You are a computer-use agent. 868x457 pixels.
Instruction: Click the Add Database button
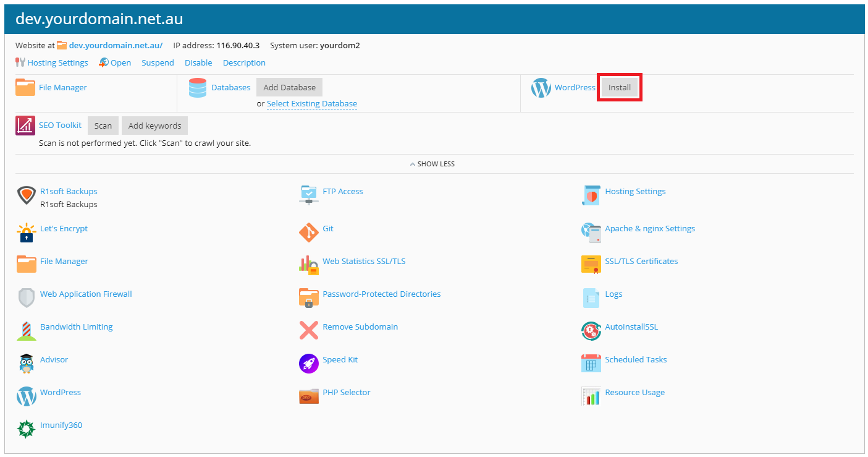[x=290, y=87]
